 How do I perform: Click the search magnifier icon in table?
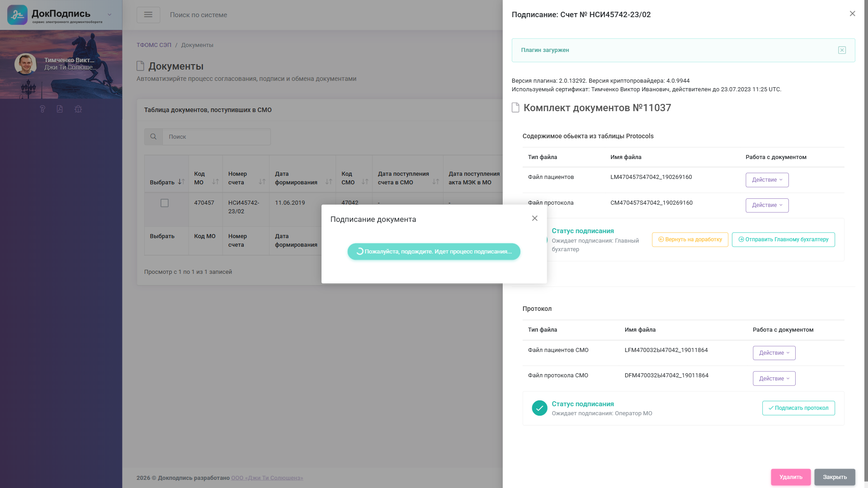153,137
